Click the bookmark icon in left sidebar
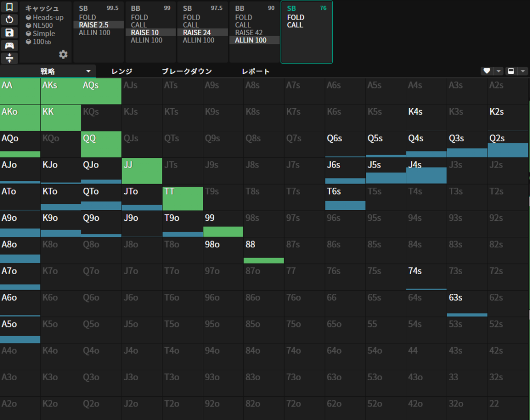Screen dimensions: 530x420 click(x=9, y=7)
